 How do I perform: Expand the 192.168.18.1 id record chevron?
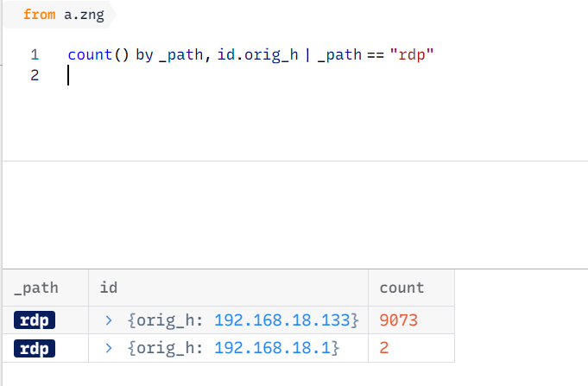(109, 348)
